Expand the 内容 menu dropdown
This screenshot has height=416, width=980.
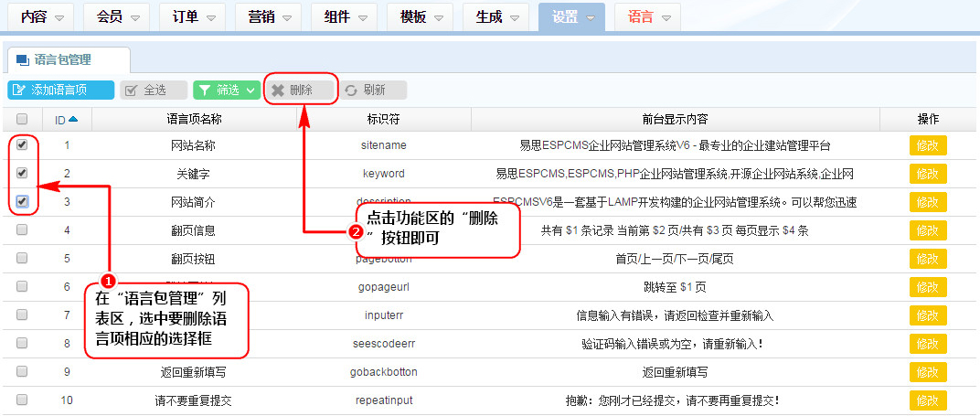(x=59, y=17)
